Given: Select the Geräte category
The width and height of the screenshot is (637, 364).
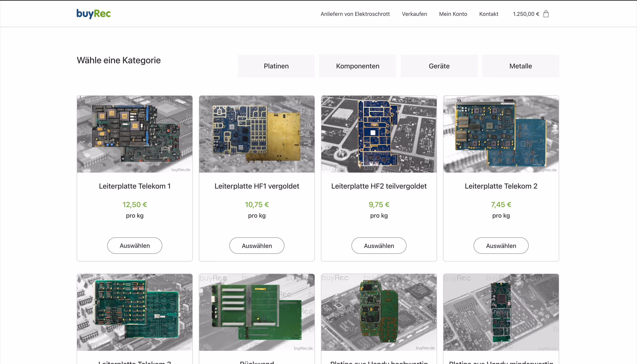Looking at the screenshot, I should [439, 66].
